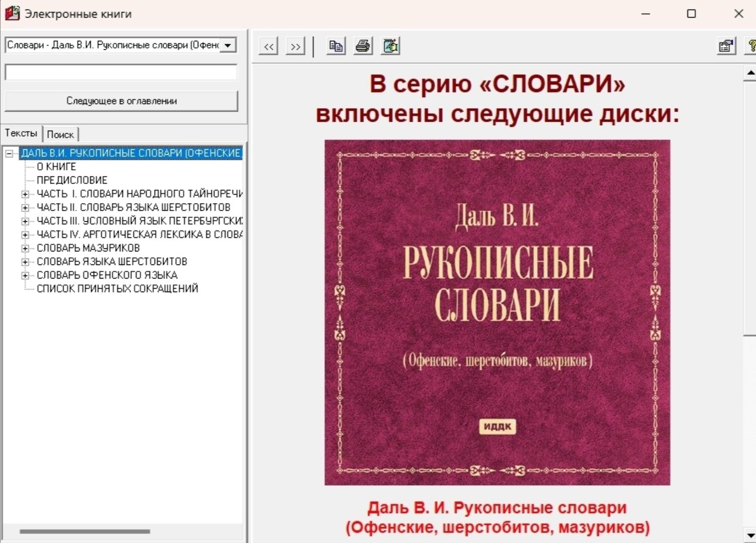
Task: Open the settings properties toolbar icon
Action: click(x=726, y=46)
